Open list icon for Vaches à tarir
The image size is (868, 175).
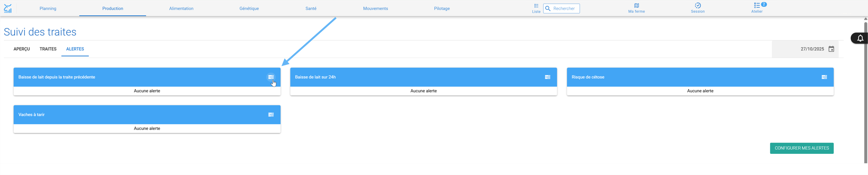(271, 114)
